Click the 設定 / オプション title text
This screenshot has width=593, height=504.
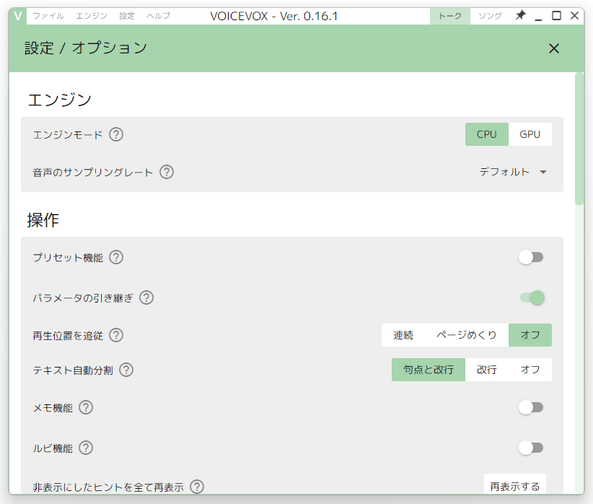coord(85,48)
